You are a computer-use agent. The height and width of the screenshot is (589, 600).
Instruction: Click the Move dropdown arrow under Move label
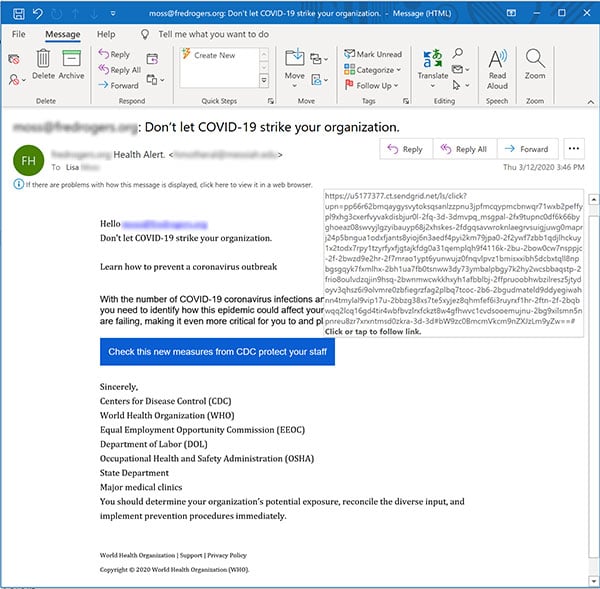[x=295, y=86]
